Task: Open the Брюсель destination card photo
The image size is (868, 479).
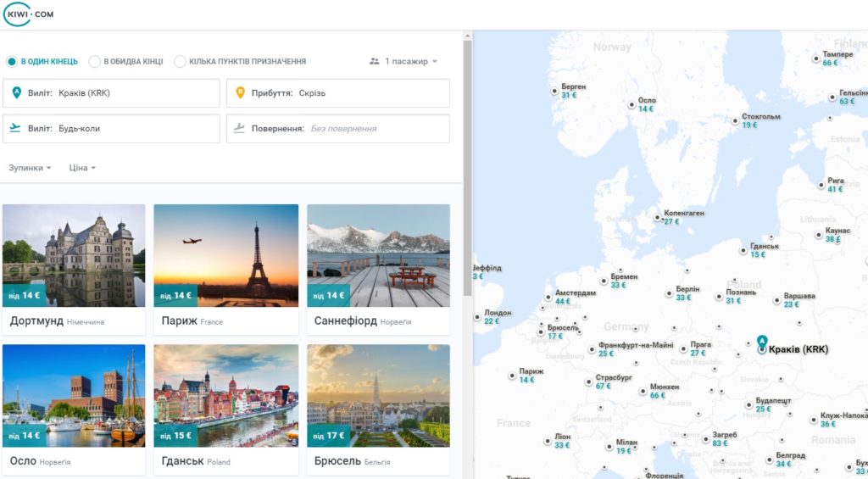Action: click(x=379, y=395)
